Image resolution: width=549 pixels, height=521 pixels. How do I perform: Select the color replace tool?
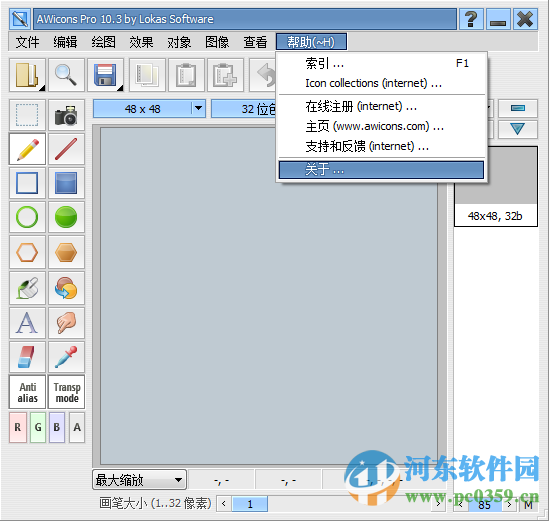66,288
